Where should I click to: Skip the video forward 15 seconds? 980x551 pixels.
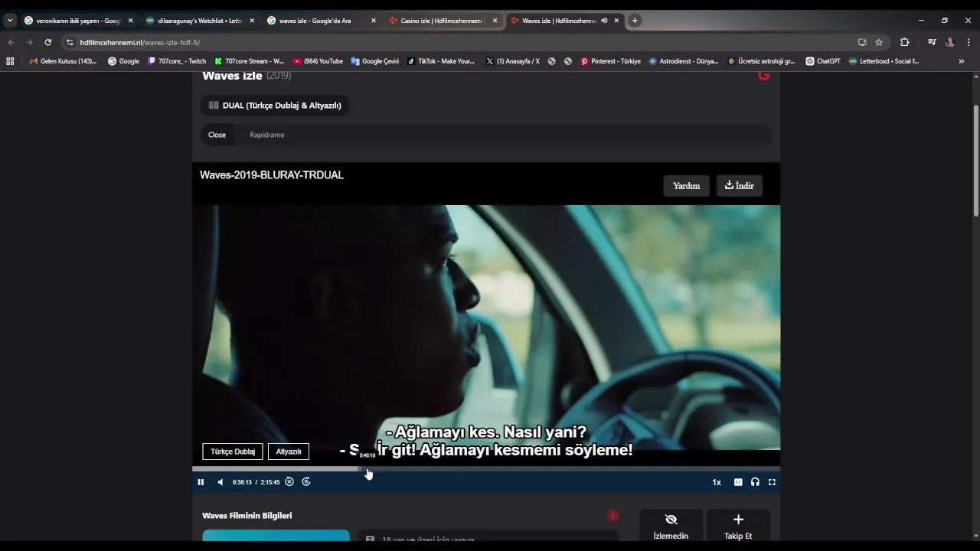click(306, 482)
